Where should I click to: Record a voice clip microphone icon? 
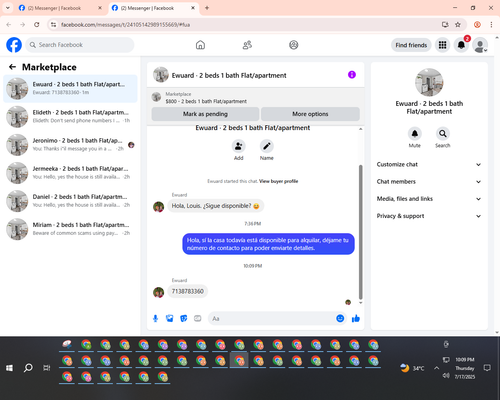[x=155, y=318]
